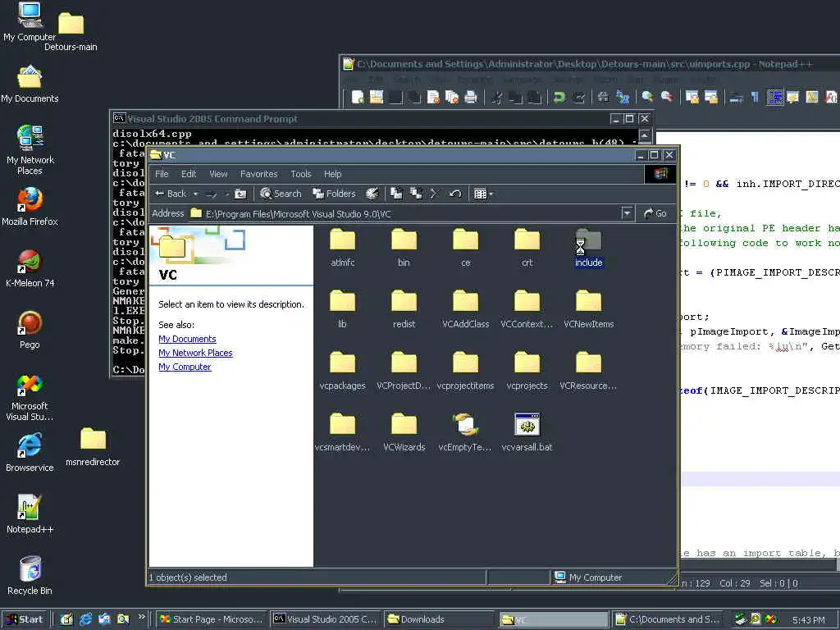Select the VCAddClass folder
Screen dimensions: 840x630
(466, 308)
